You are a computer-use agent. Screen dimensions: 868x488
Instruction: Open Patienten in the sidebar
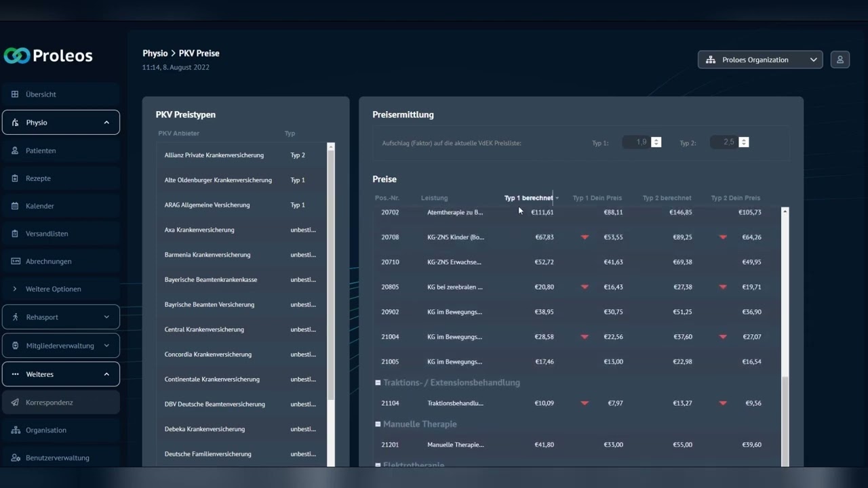point(61,150)
